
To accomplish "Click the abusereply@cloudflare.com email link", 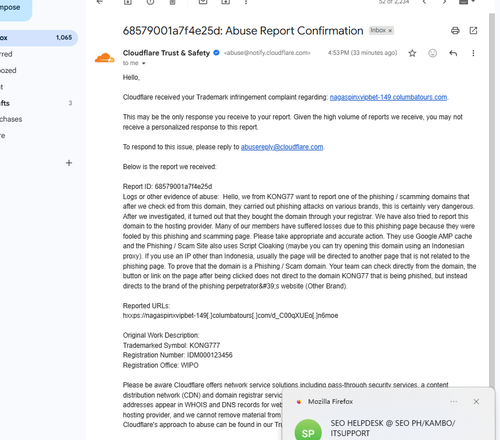I will [x=282, y=147].
